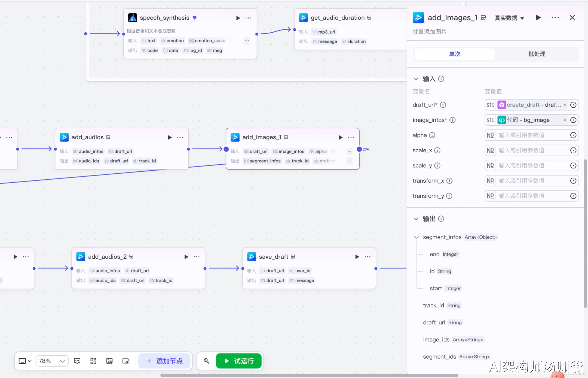
Task: Collapse the 输入 section
Action: click(x=416, y=79)
